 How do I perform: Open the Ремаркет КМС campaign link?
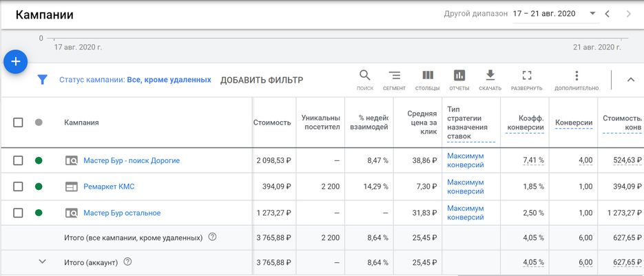(109, 187)
